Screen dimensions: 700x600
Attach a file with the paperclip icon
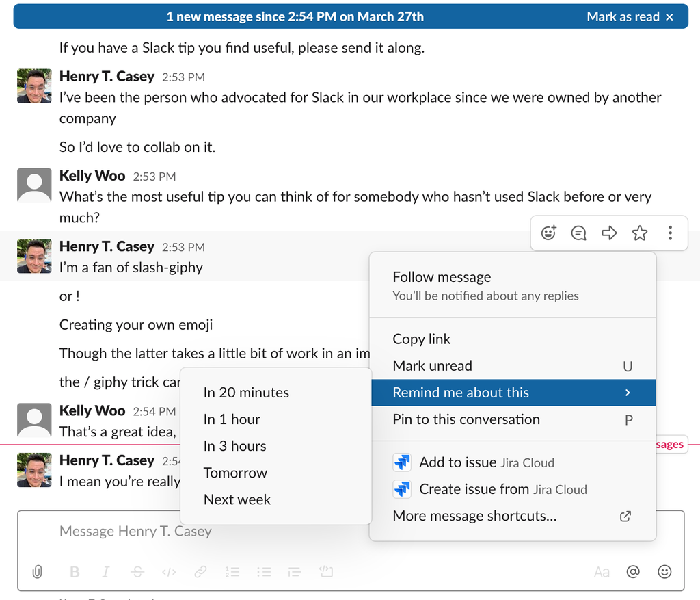point(37,572)
